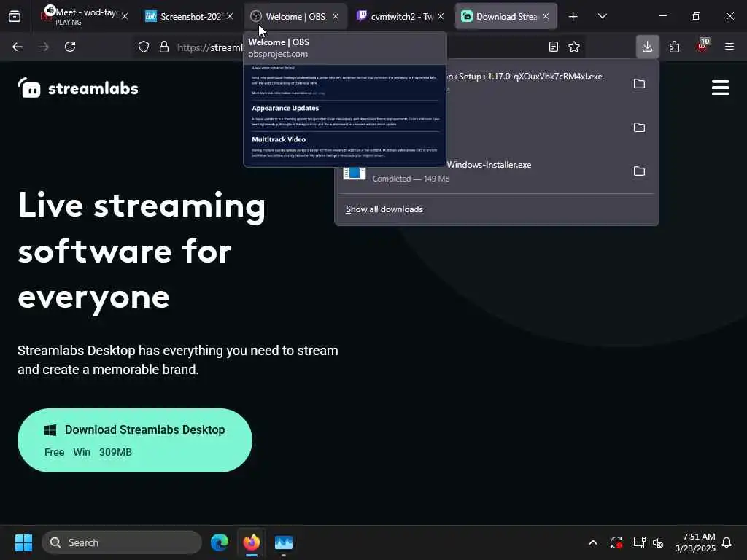Switch to the Meet wod-tay tab

tap(85, 17)
